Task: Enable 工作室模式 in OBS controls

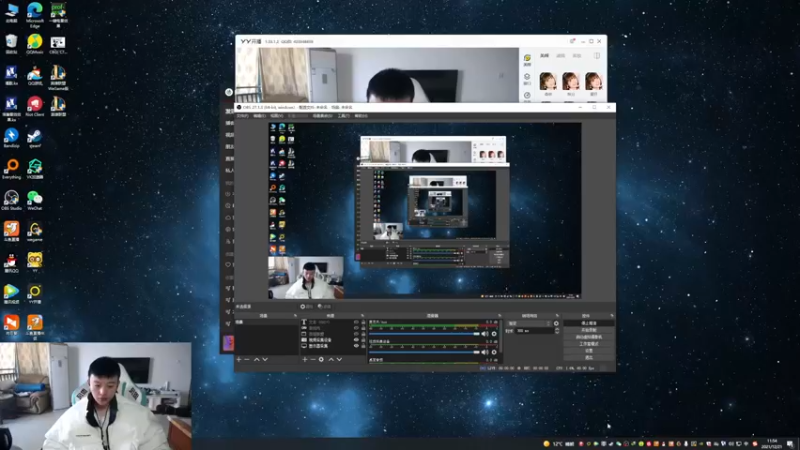Action: 589,344
